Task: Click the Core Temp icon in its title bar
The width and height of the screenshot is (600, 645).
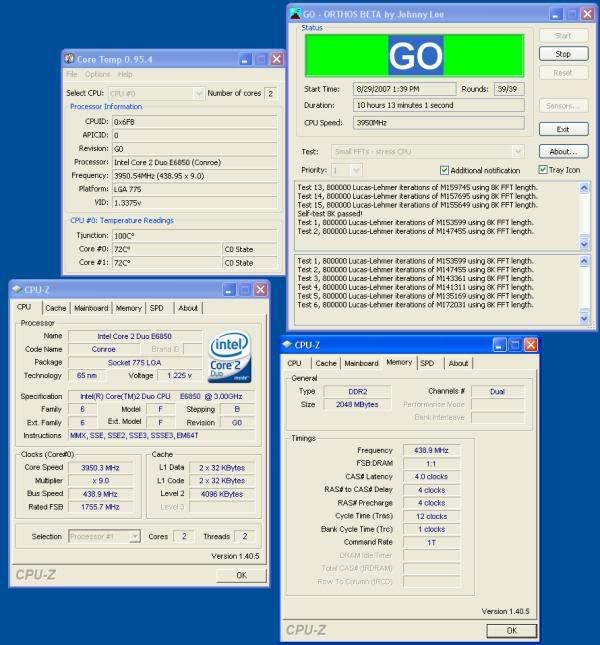Action: point(72,59)
